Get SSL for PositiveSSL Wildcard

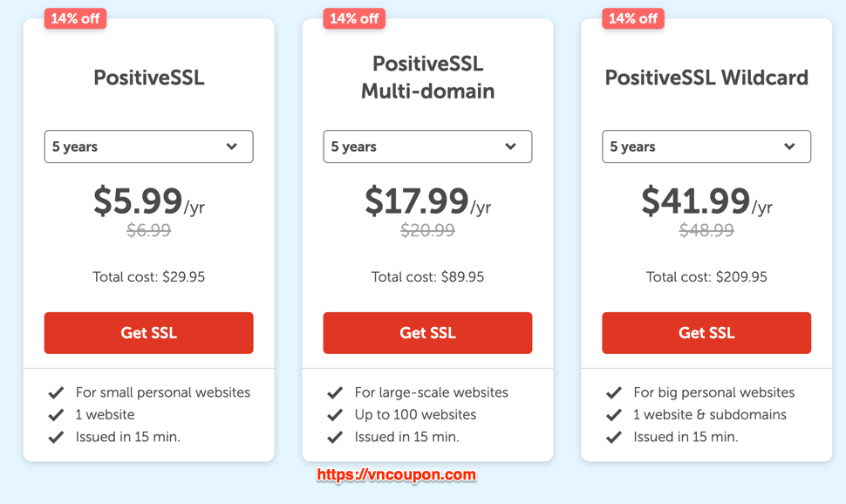706,333
